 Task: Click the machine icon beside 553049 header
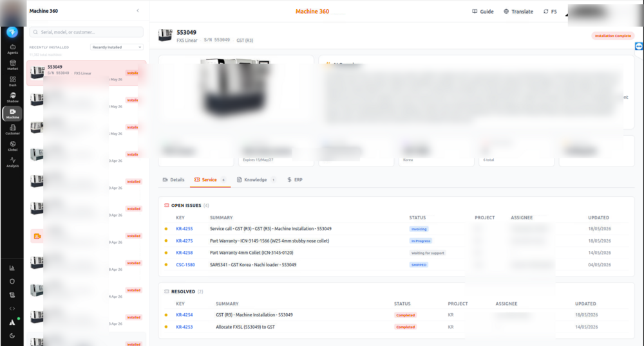[x=165, y=35]
